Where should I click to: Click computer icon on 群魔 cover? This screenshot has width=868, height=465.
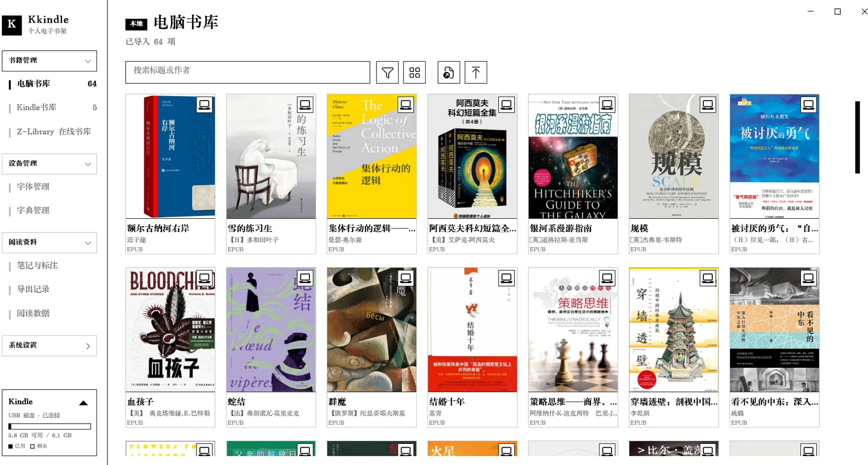tap(406, 278)
